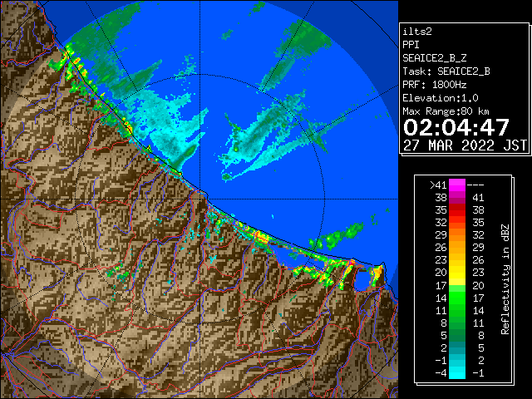Screen dimensions: 532x399
Task: Click the radar site name "ilts2"
Action: point(417,32)
